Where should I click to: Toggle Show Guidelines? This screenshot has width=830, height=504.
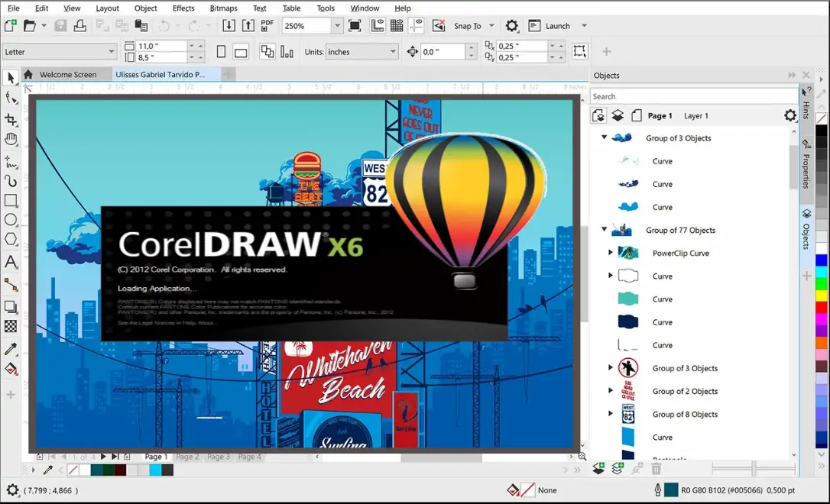click(x=417, y=25)
